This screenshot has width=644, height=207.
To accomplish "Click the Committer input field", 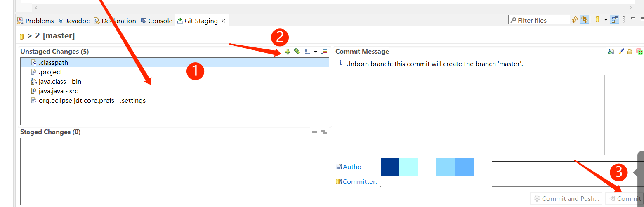I will click(x=511, y=181).
